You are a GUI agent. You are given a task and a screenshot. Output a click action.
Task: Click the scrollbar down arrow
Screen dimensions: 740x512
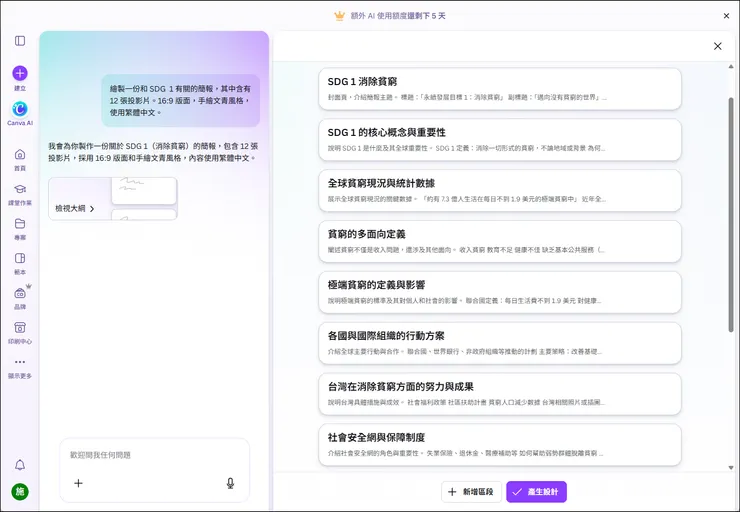[x=731, y=468]
